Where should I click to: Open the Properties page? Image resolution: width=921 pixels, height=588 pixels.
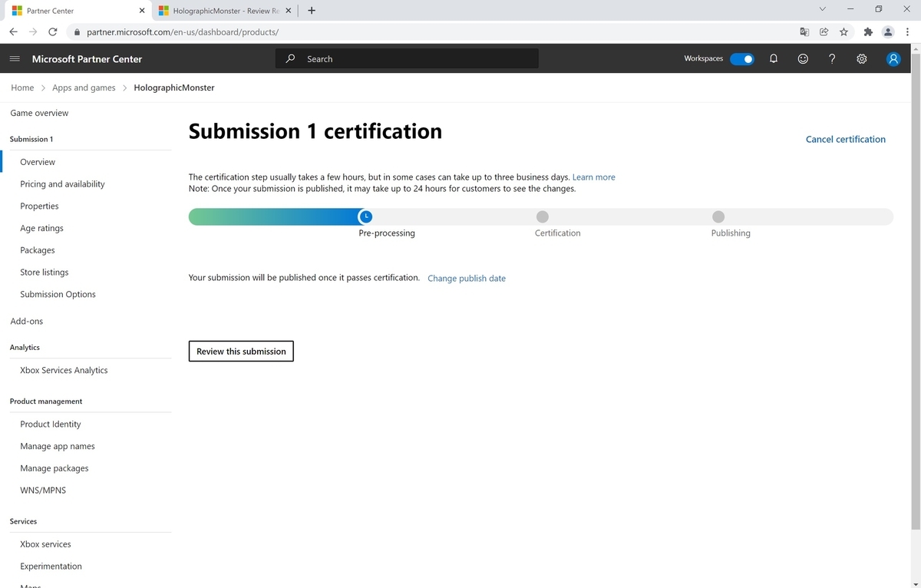[x=39, y=206]
